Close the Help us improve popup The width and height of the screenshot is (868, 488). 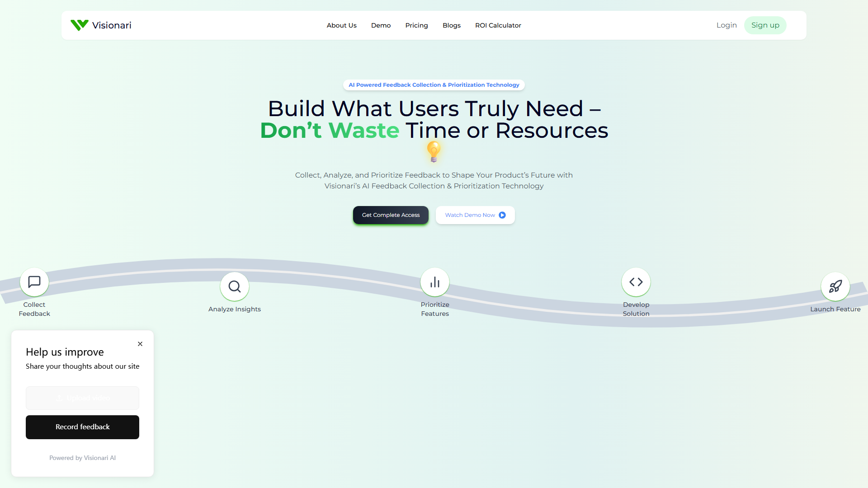[x=140, y=344]
